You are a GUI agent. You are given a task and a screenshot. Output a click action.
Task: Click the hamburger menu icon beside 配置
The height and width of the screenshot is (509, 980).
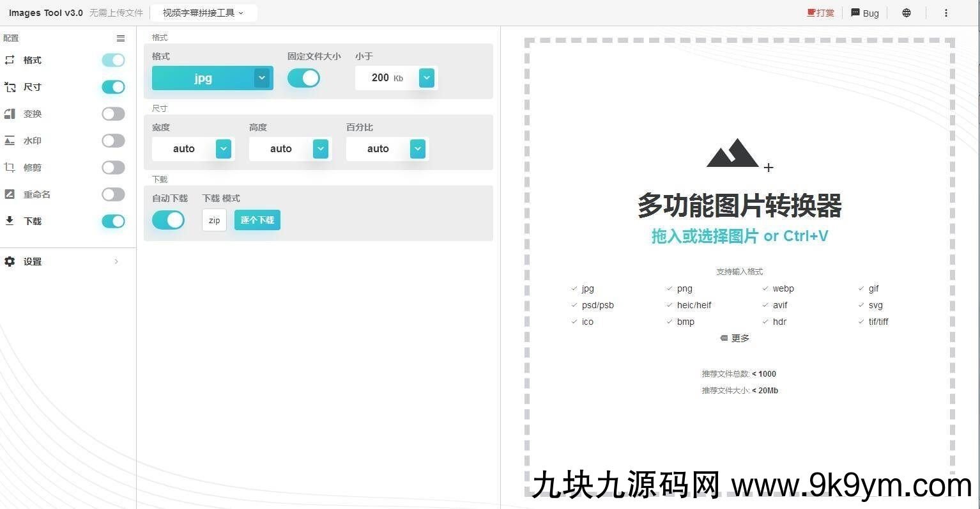tap(121, 38)
